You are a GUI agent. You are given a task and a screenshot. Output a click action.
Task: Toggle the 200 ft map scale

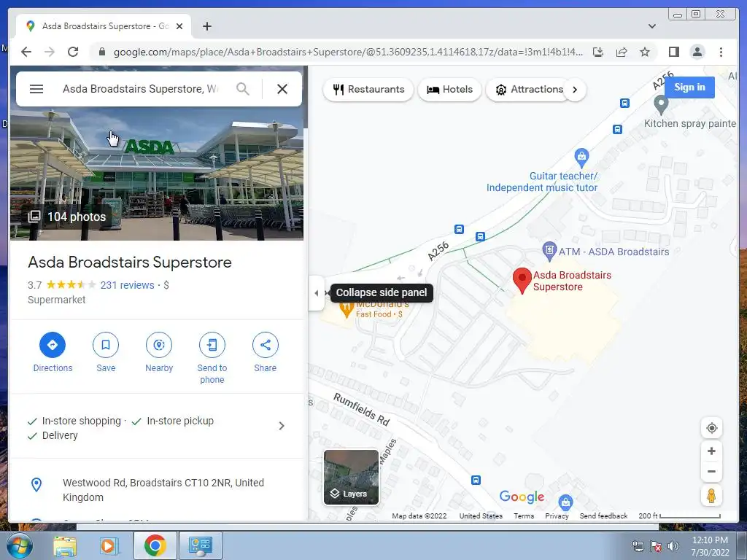(x=679, y=516)
